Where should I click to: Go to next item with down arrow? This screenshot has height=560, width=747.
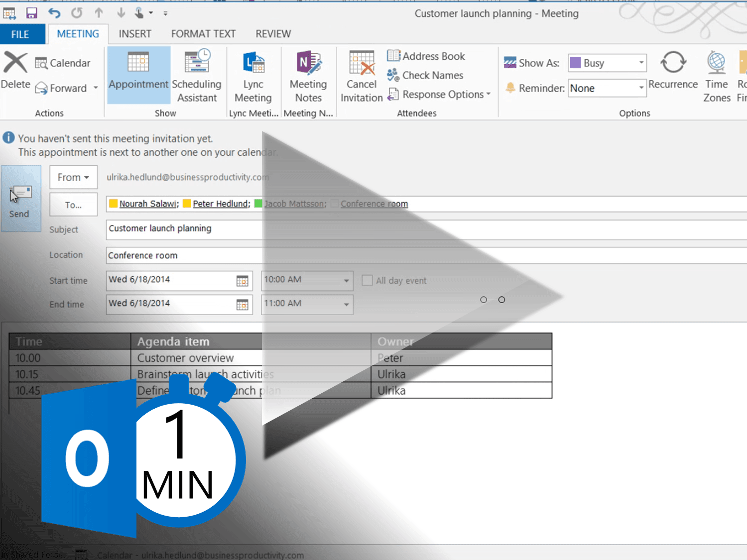[x=121, y=13]
